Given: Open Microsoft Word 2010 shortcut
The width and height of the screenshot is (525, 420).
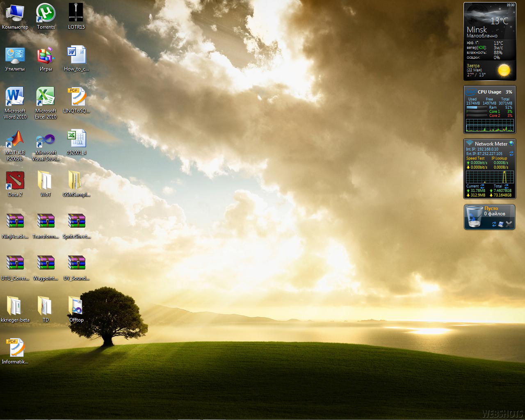Looking at the screenshot, I should (x=15, y=97).
